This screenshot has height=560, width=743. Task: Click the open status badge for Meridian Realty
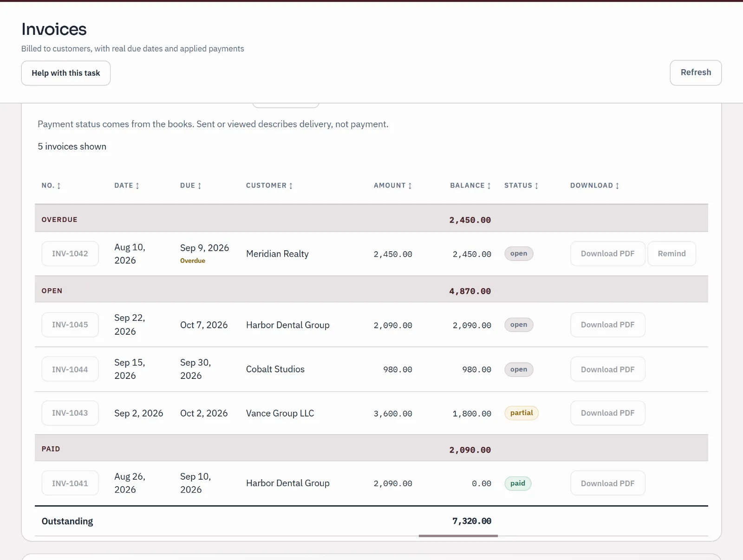[x=519, y=254]
